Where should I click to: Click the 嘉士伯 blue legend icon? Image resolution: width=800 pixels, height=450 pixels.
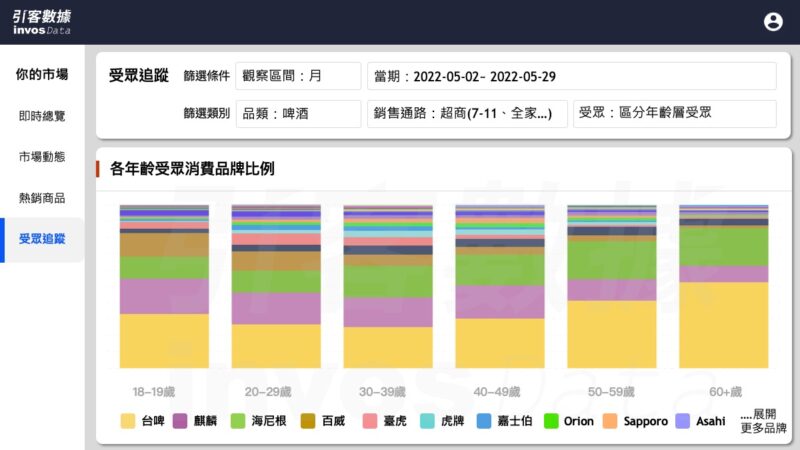(484, 421)
